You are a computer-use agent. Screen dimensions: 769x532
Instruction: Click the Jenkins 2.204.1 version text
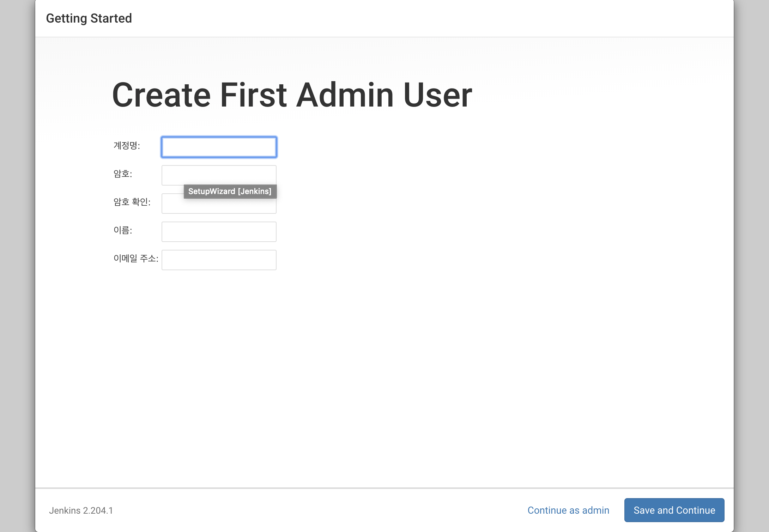pyautogui.click(x=81, y=510)
